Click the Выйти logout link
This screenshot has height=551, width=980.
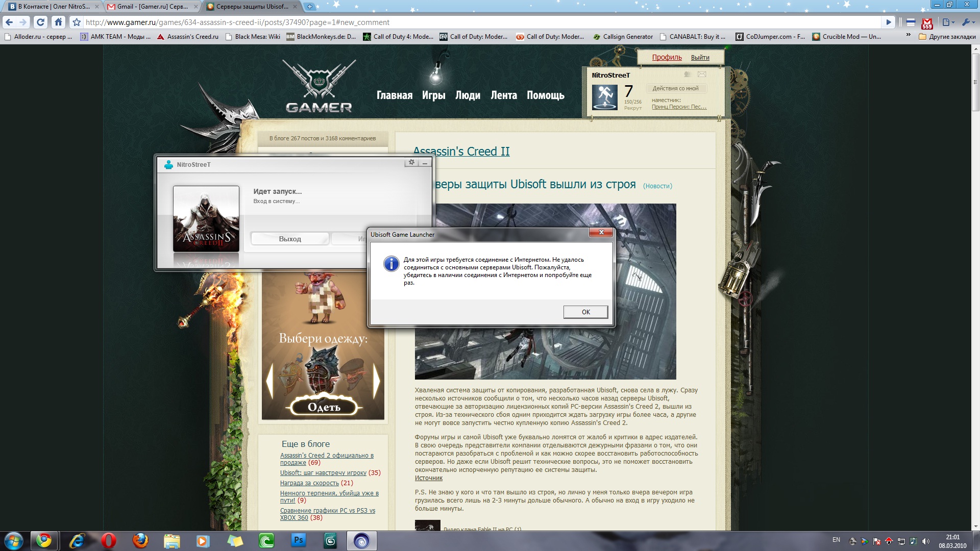(700, 58)
